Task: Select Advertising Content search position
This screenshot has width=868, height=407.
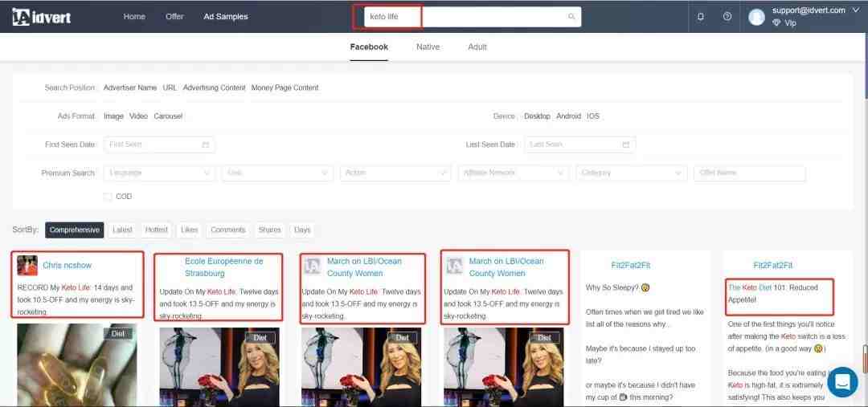Action: click(x=215, y=88)
